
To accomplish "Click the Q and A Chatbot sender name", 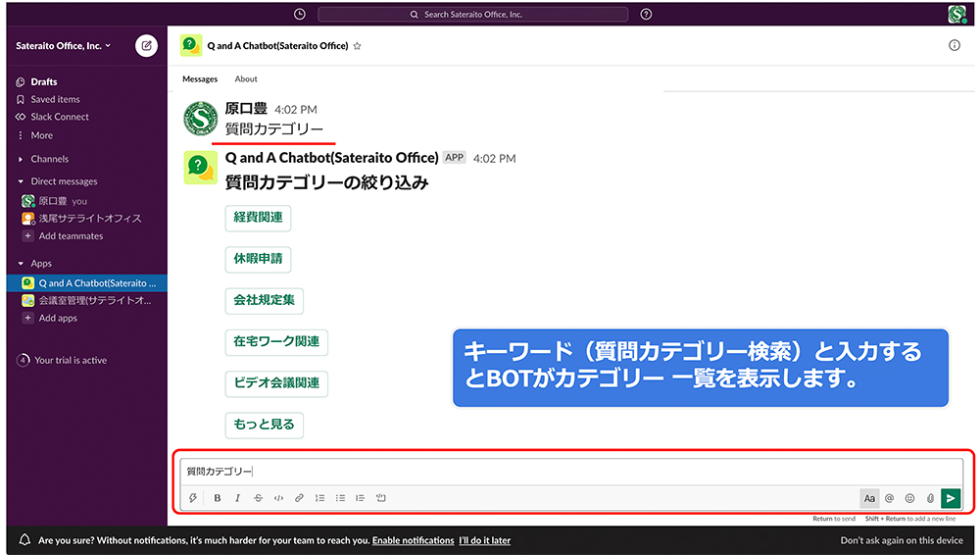I will click(x=332, y=158).
